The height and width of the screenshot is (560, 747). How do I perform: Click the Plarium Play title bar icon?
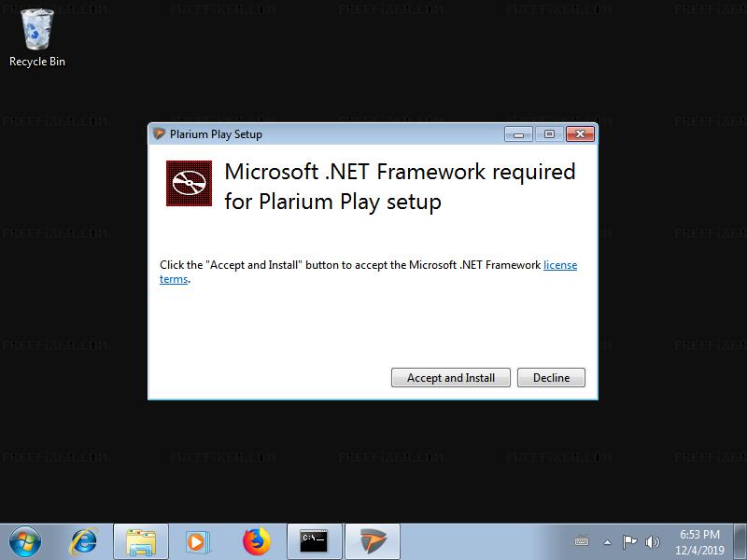pos(159,133)
